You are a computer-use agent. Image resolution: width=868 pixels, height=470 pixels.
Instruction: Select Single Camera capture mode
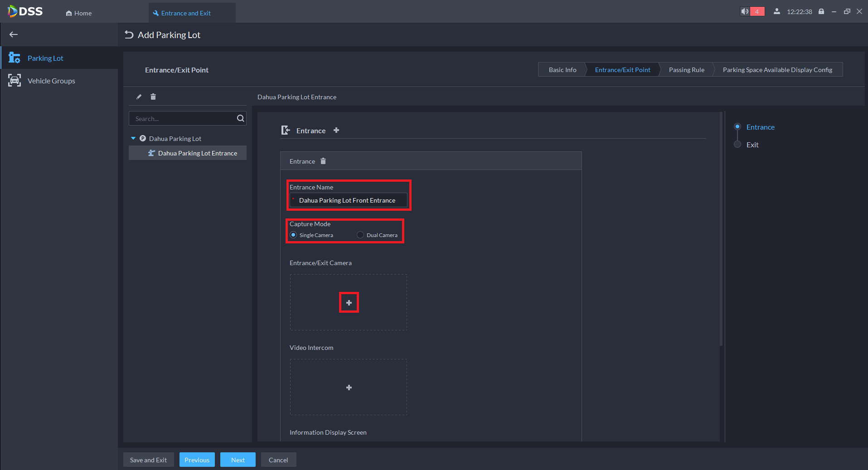[294, 235]
